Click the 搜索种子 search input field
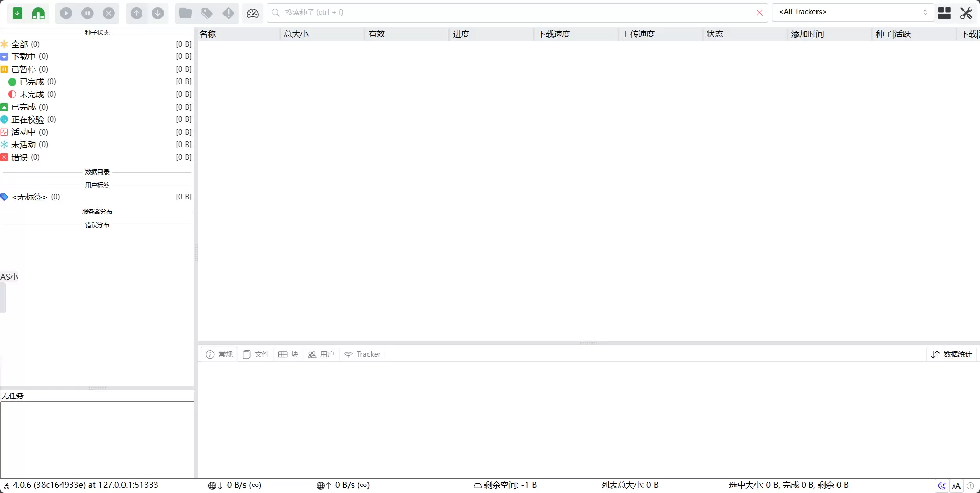 (513, 12)
